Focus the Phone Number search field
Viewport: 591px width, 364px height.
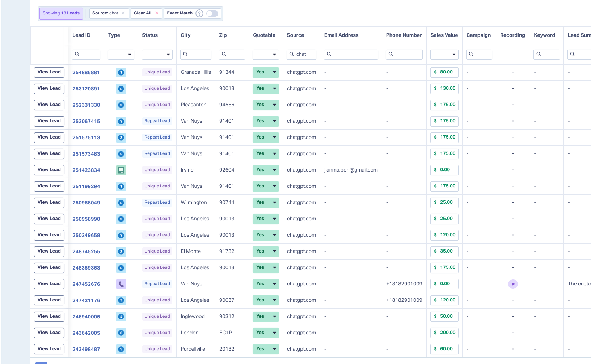click(404, 55)
